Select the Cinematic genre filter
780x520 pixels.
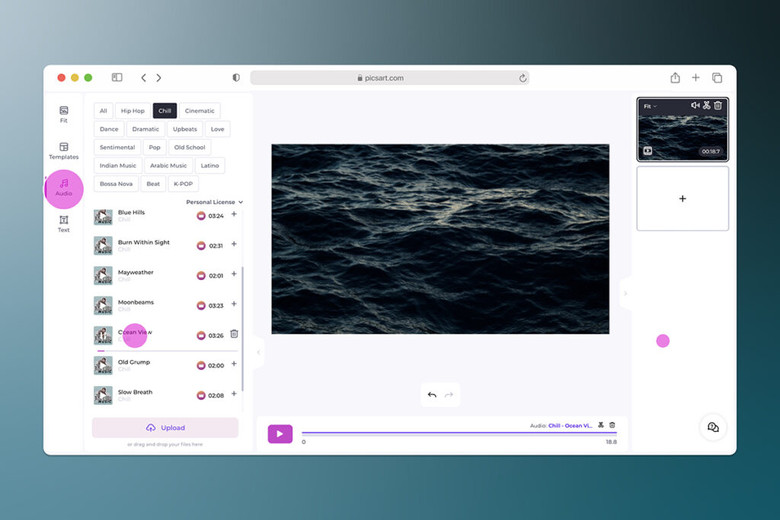tap(200, 111)
